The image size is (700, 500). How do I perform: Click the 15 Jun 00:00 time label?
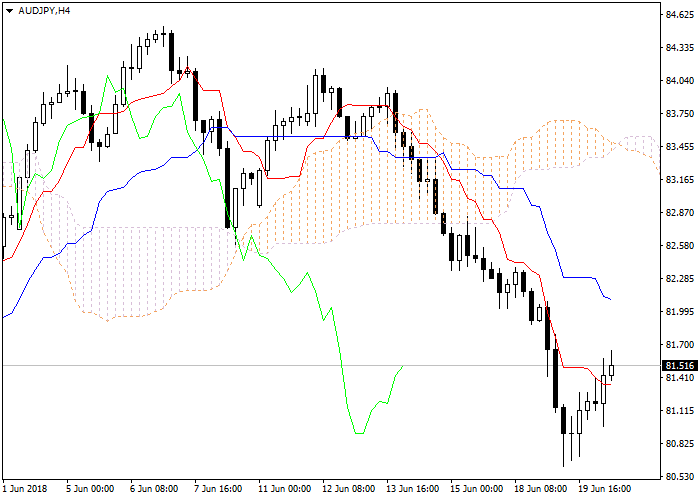point(477,489)
